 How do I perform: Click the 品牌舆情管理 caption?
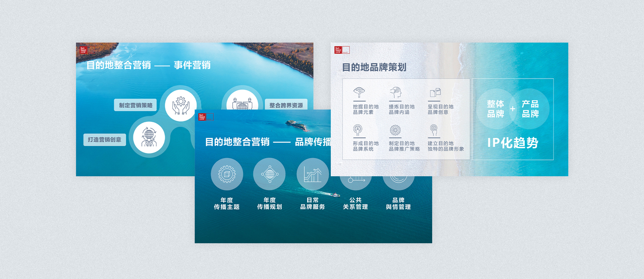pos(398,204)
